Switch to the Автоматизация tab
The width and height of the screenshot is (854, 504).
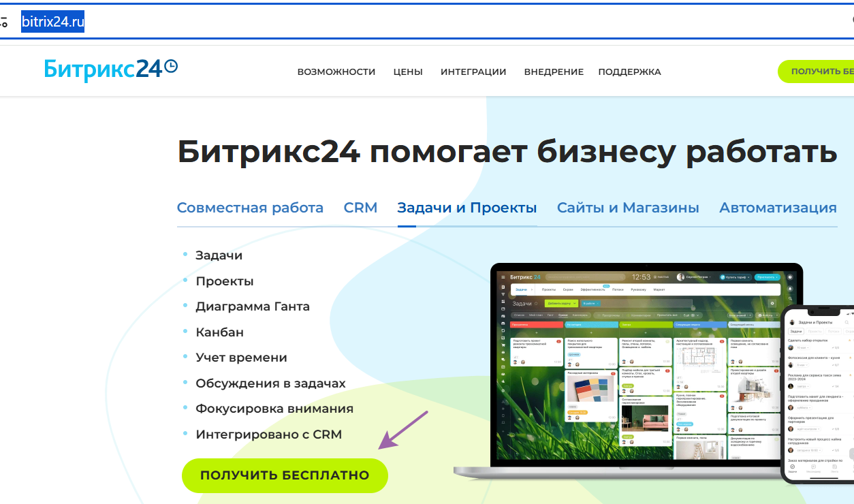[x=778, y=208]
